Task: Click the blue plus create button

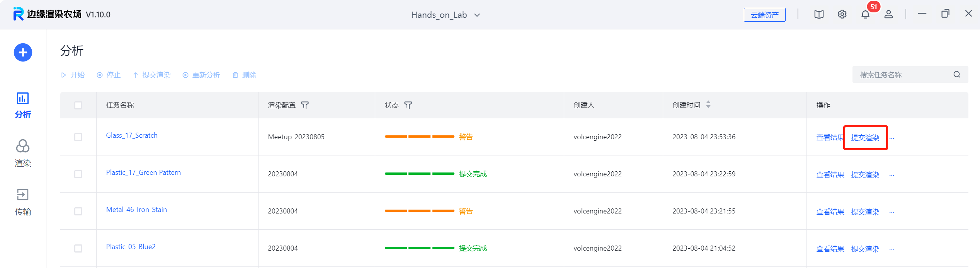Action: tap(23, 52)
